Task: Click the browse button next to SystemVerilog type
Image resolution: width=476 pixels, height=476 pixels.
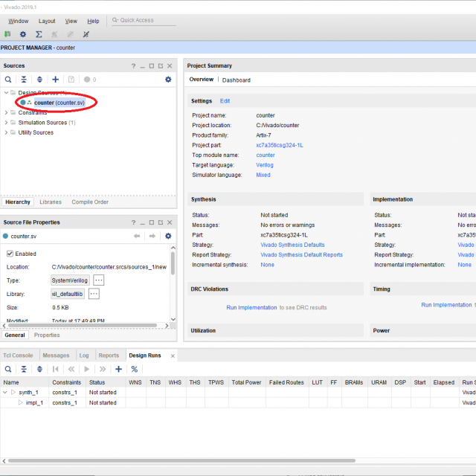Action: pyautogui.click(x=98, y=280)
